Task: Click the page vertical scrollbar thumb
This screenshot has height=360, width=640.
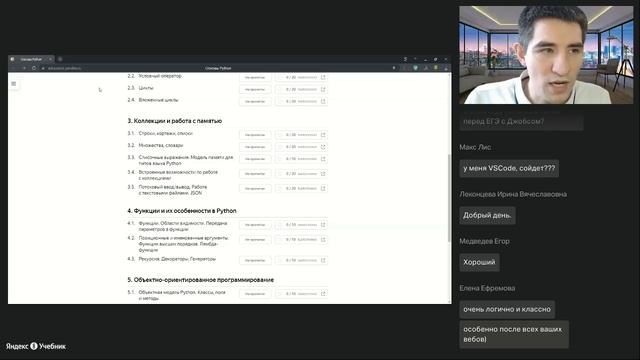Action: click(x=449, y=198)
